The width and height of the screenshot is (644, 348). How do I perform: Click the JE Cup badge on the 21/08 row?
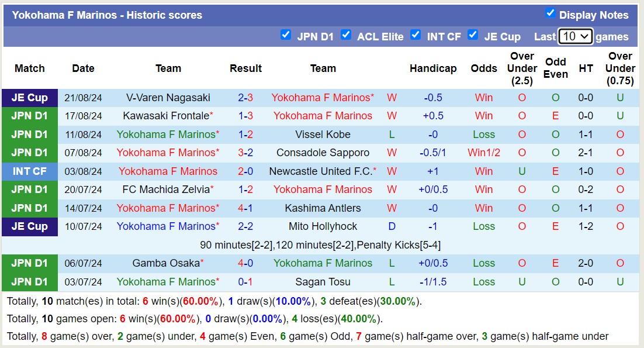[x=29, y=98]
